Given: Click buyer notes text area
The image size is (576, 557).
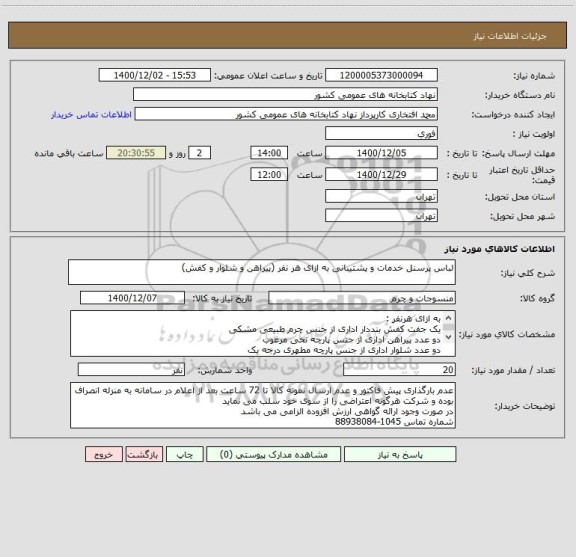Looking at the screenshot, I should pyautogui.click(x=263, y=405).
